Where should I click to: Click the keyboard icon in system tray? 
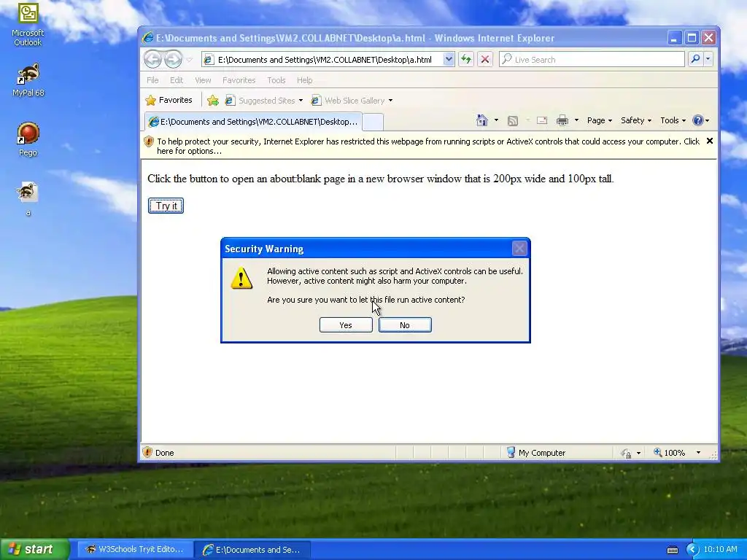(673, 550)
